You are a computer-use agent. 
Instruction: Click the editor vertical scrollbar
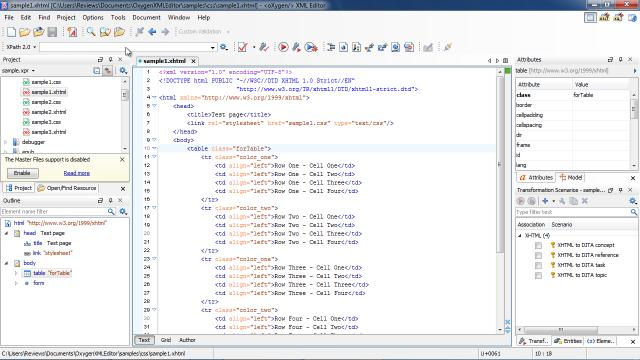pos(500,163)
